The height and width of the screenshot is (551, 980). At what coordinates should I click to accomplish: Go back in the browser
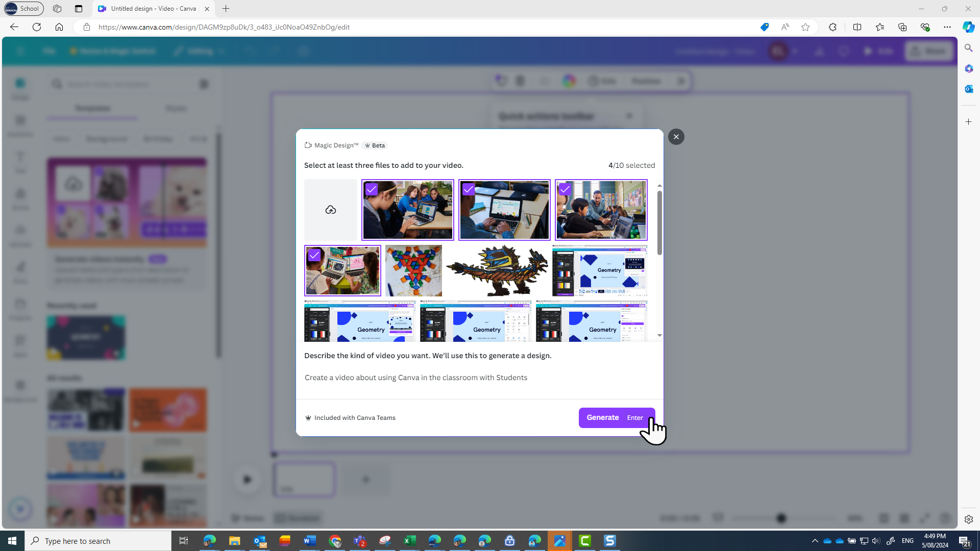click(x=14, y=27)
